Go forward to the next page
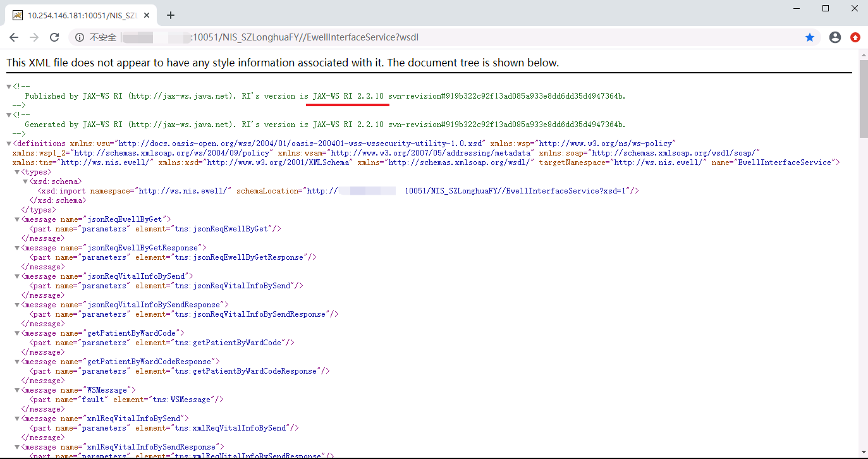Screen dimensions: 868x459 click(x=34, y=37)
